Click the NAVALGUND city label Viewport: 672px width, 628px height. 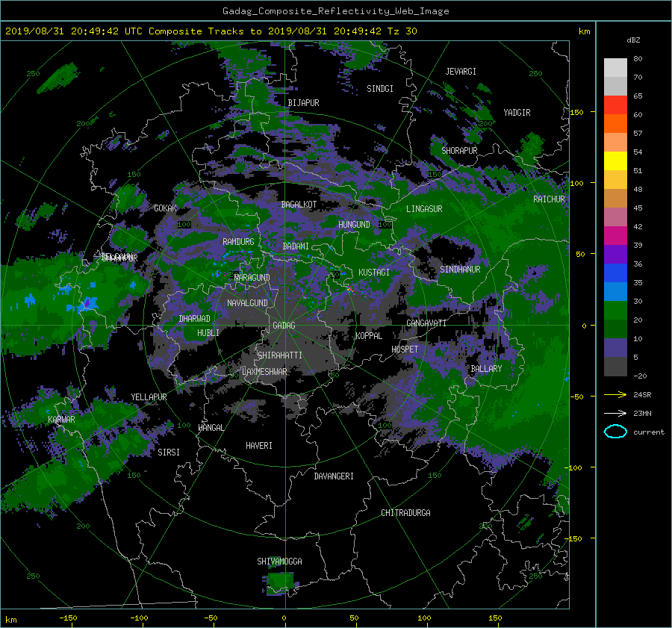[247, 303]
